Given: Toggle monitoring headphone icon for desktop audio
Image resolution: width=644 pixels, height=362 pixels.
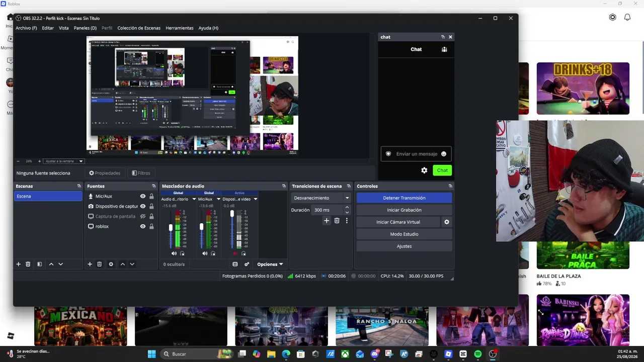Looking at the screenshot, I should click(x=182, y=253).
